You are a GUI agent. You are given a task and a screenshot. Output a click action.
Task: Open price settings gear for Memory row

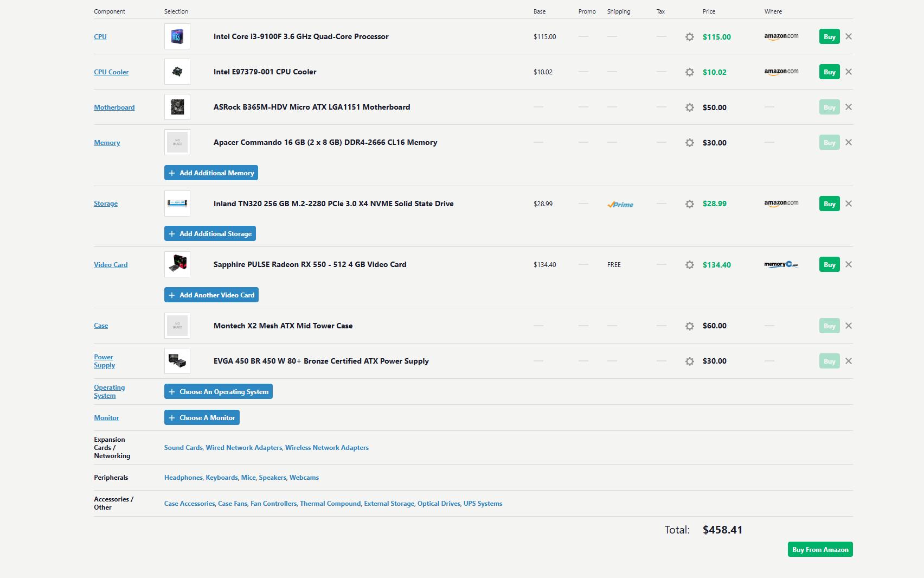coord(690,143)
